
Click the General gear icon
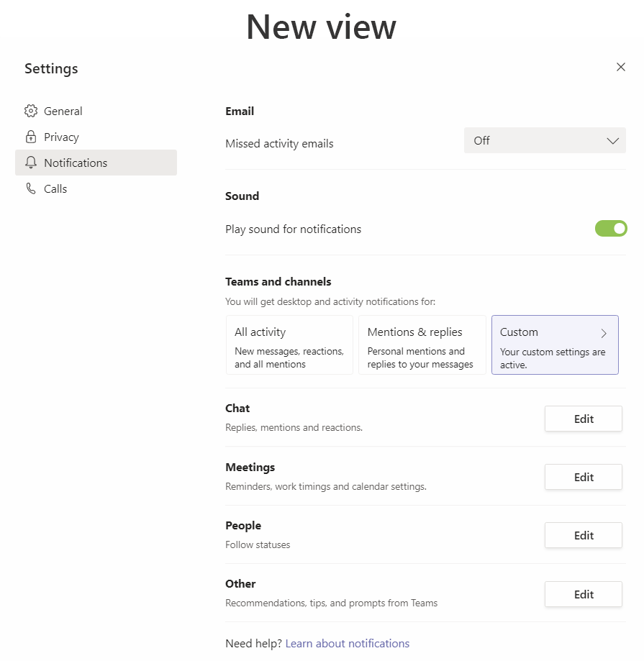click(x=30, y=111)
